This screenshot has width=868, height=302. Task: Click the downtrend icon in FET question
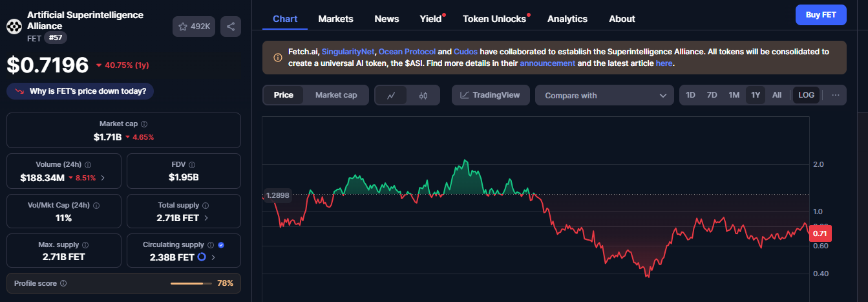tap(19, 91)
